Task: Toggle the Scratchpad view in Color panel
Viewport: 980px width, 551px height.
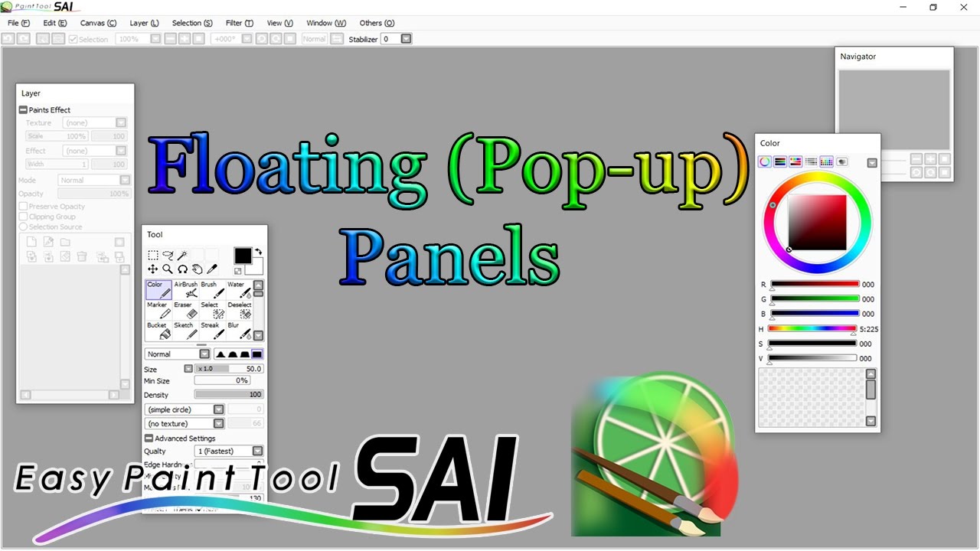Action: pyautogui.click(x=841, y=161)
